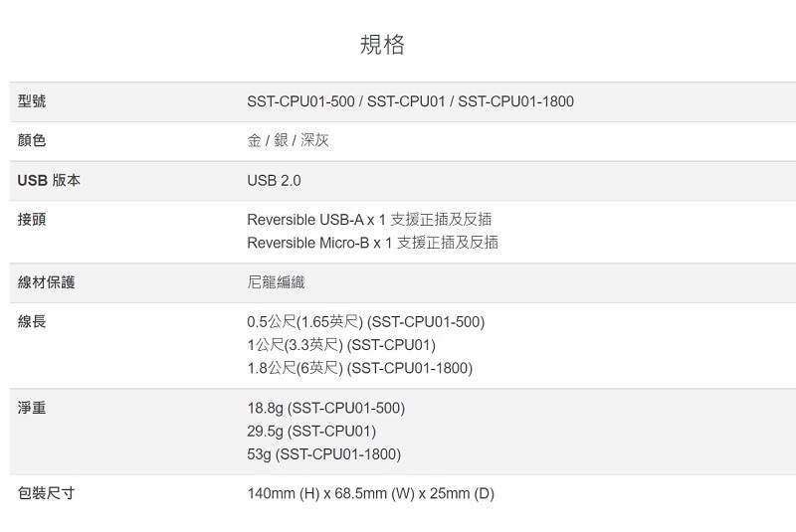Select the 18.8g weight line
The image size is (796, 532).
325,408
